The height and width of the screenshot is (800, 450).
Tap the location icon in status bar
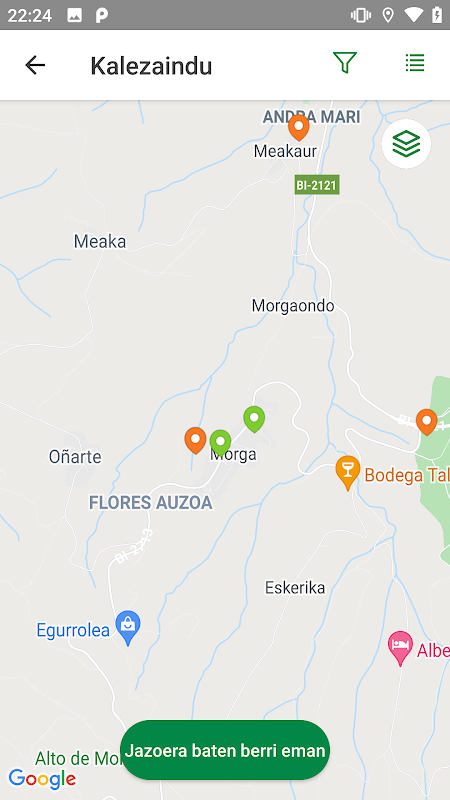tap(388, 15)
